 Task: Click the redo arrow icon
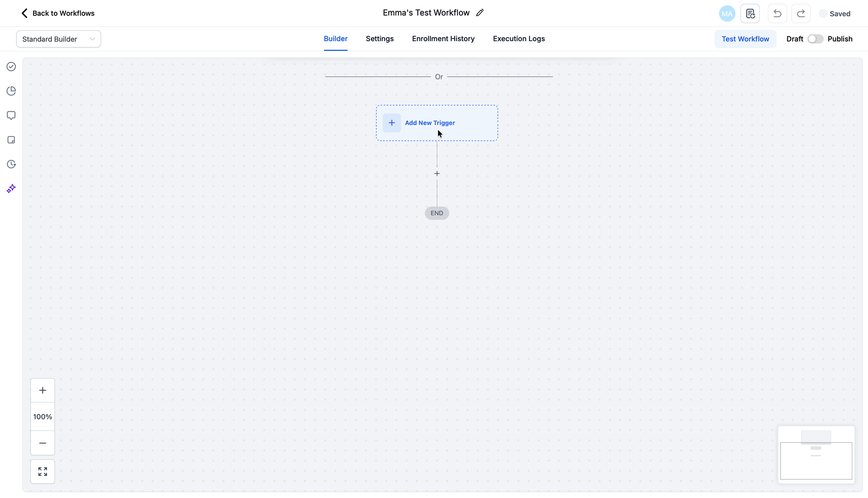coord(800,14)
